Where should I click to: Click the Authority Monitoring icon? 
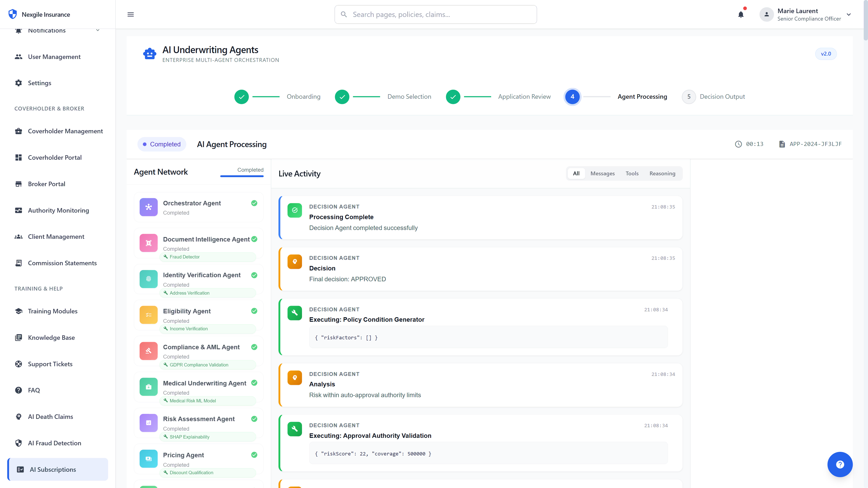[x=19, y=210]
